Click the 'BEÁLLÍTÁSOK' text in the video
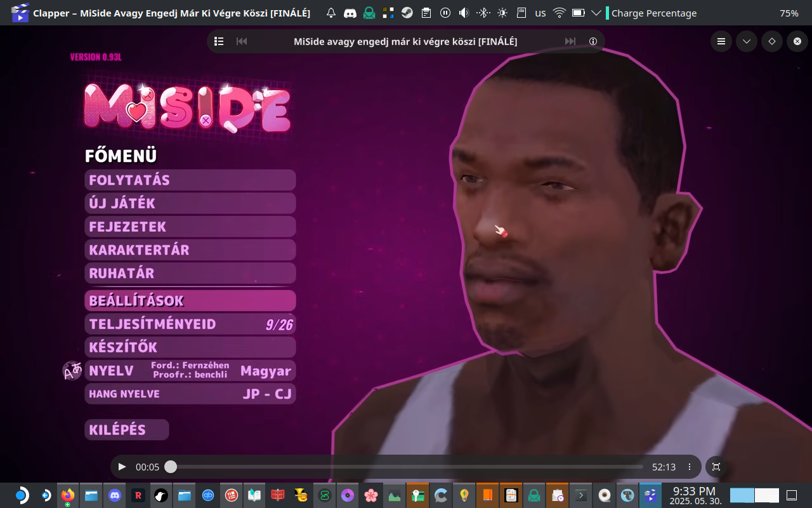Screen dimensions: 812x508 pyautogui.click(x=136, y=301)
